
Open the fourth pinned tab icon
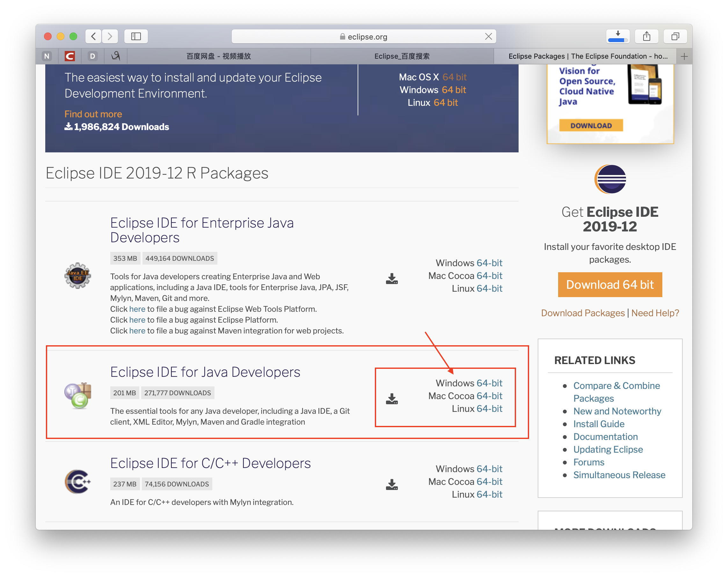[x=115, y=56]
